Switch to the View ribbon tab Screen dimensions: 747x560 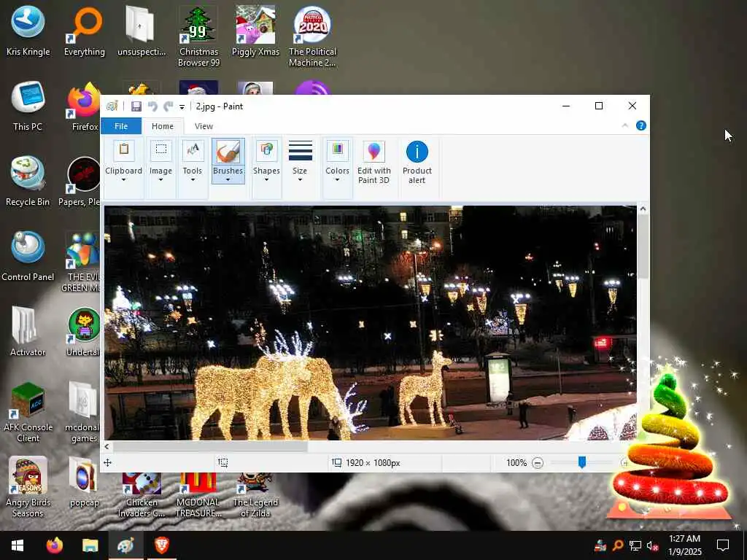pos(204,126)
